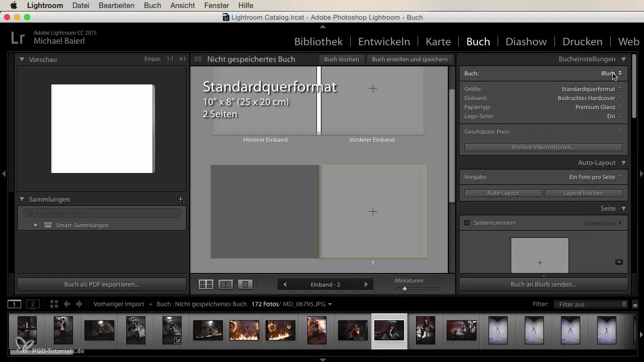This screenshot has width=644, height=362.
Task: Go to next page arrow
Action: pos(366,285)
